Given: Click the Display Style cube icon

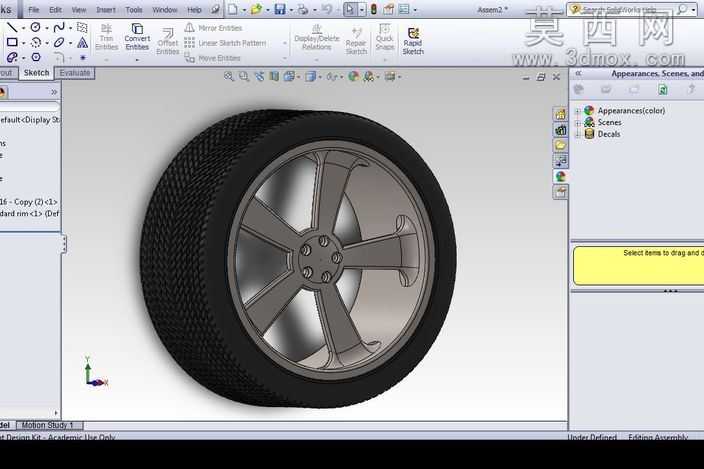Looking at the screenshot, I should click(x=310, y=77).
